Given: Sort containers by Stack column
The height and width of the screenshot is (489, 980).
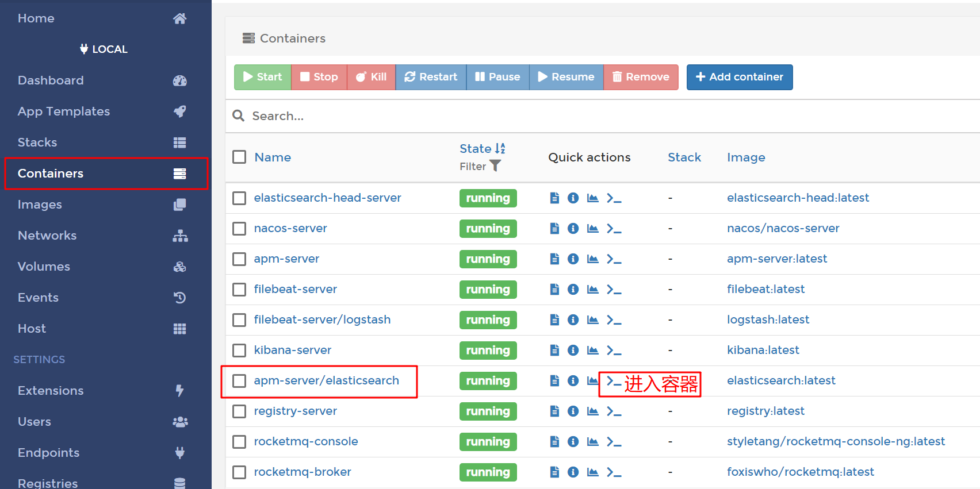Looking at the screenshot, I should click(684, 157).
